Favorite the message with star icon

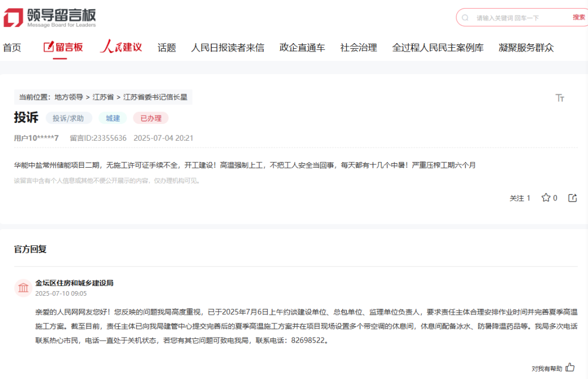(546, 198)
